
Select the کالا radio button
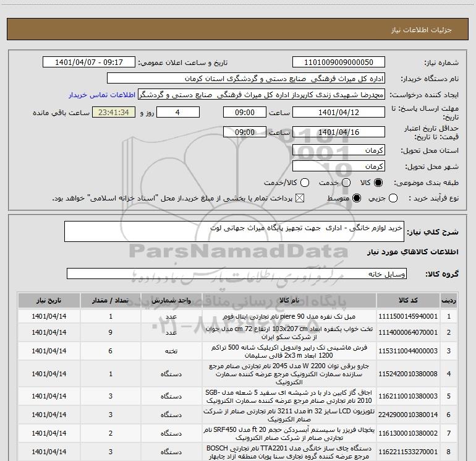(378, 183)
